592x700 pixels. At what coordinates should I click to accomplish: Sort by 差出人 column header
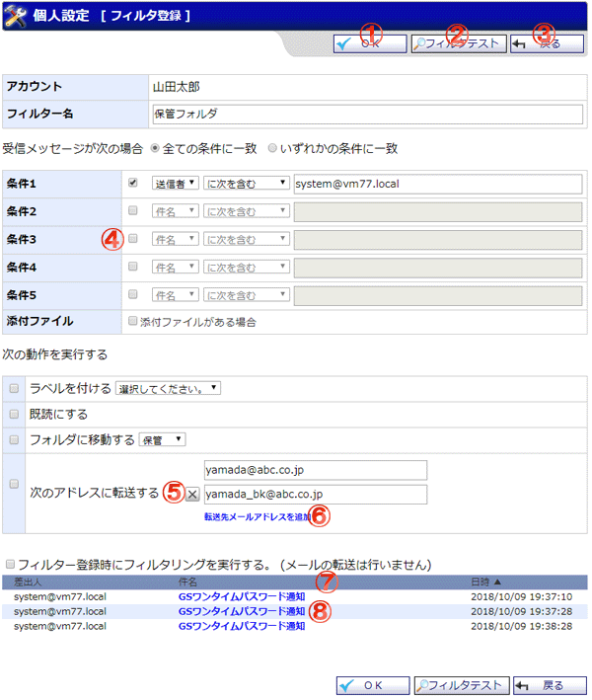tap(28, 582)
